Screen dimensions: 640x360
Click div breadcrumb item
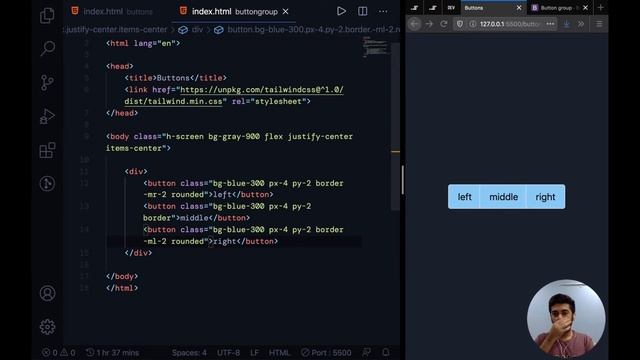(x=197, y=29)
